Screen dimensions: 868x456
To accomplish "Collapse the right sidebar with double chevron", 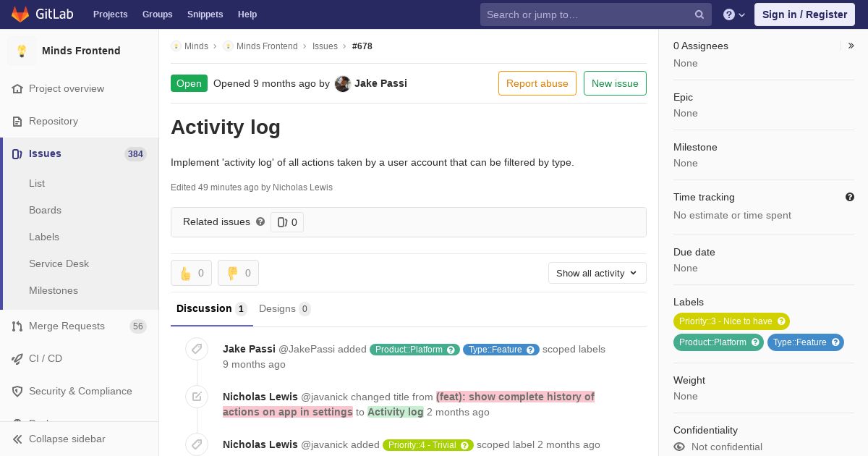I will [x=851, y=46].
